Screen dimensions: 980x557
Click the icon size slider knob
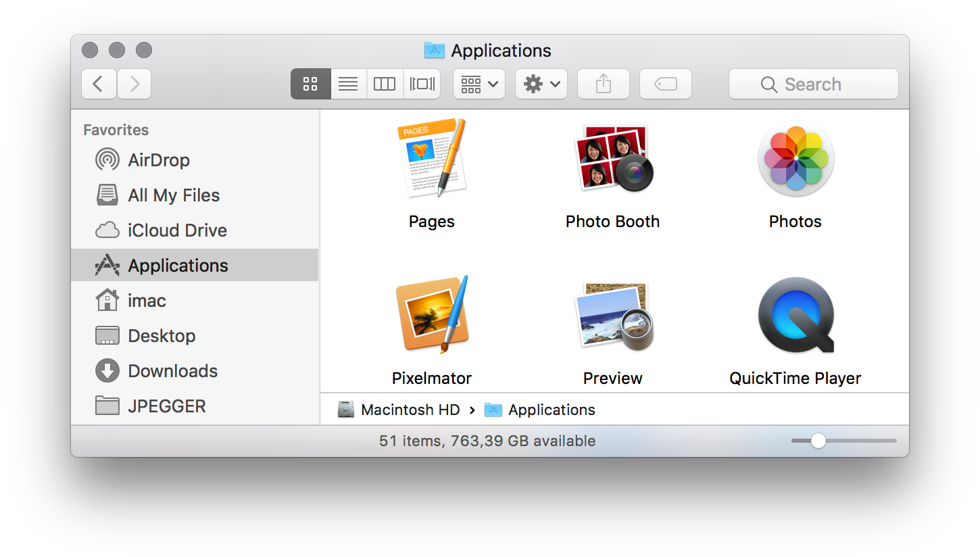tap(818, 441)
